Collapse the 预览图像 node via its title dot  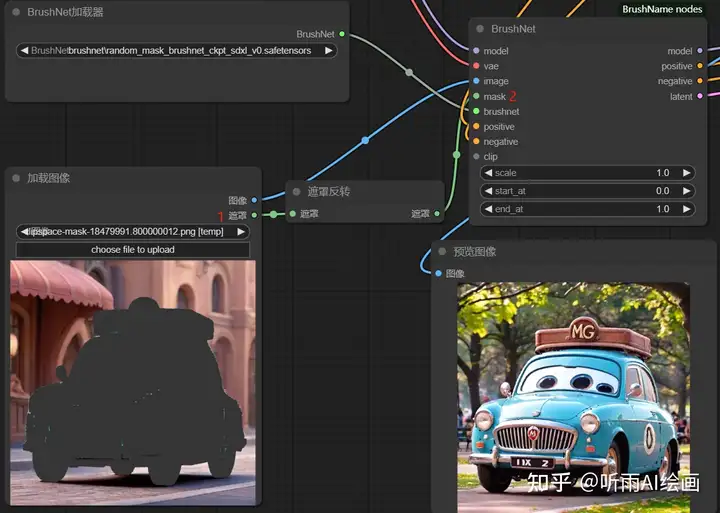click(x=442, y=251)
